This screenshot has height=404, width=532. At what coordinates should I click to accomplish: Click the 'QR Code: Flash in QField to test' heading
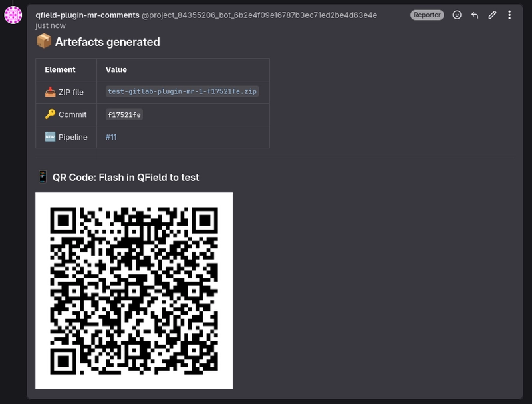coord(126,177)
